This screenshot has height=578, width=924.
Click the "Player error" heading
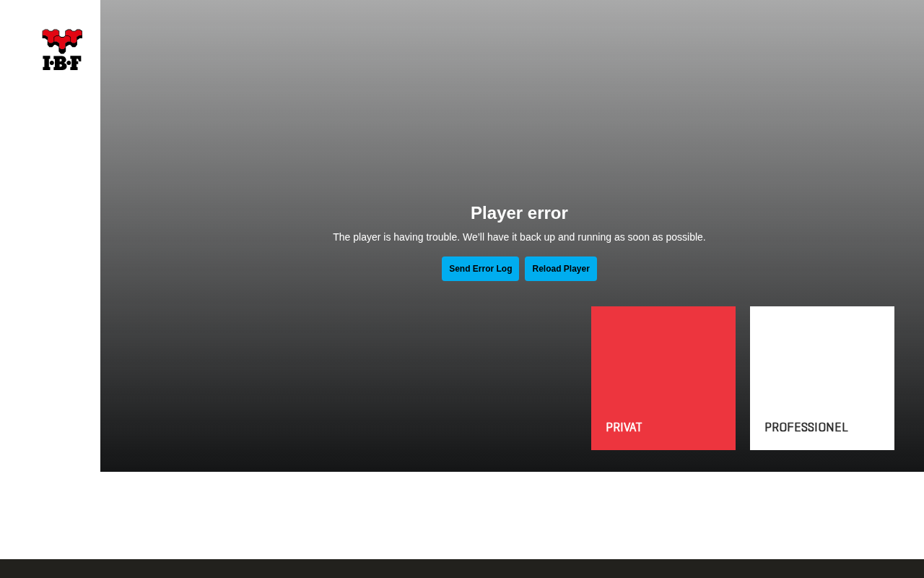pyautogui.click(x=519, y=213)
